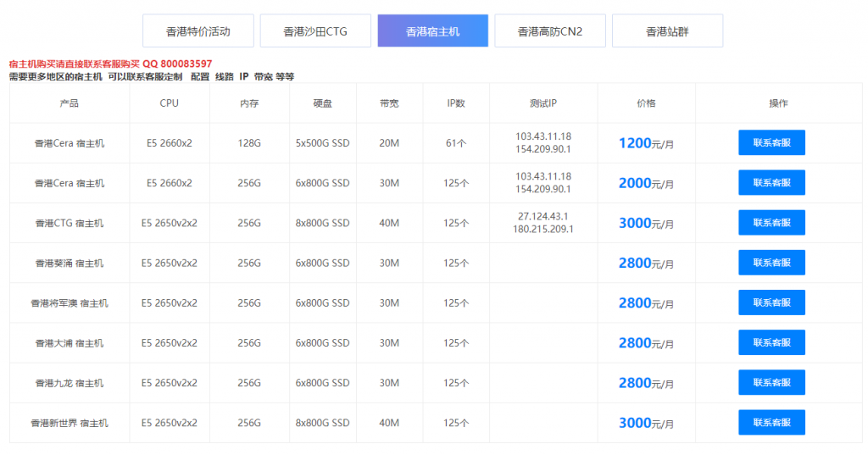Click 联系客服 for the 2000元/月 Cera host
868x455 pixels.
(771, 183)
